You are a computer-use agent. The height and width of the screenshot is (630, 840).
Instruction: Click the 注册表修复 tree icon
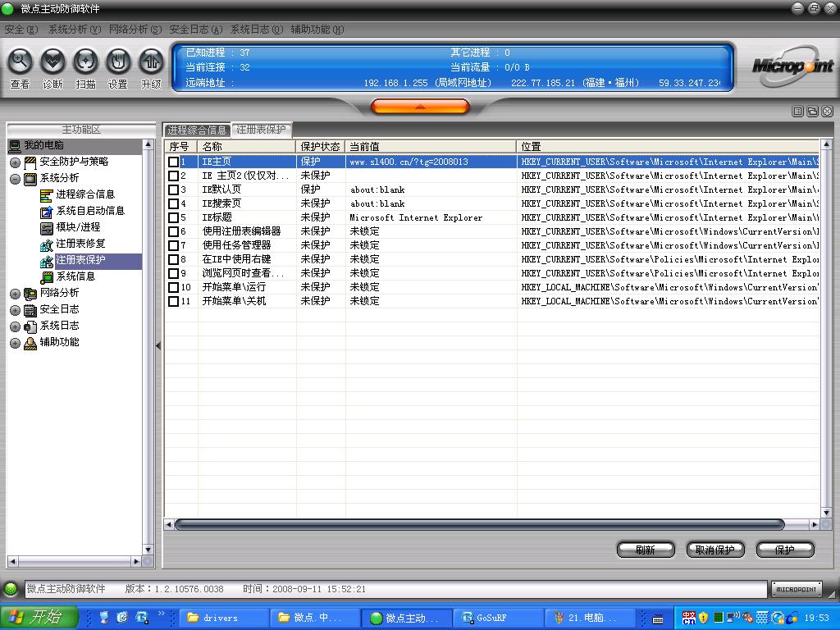click(47, 244)
